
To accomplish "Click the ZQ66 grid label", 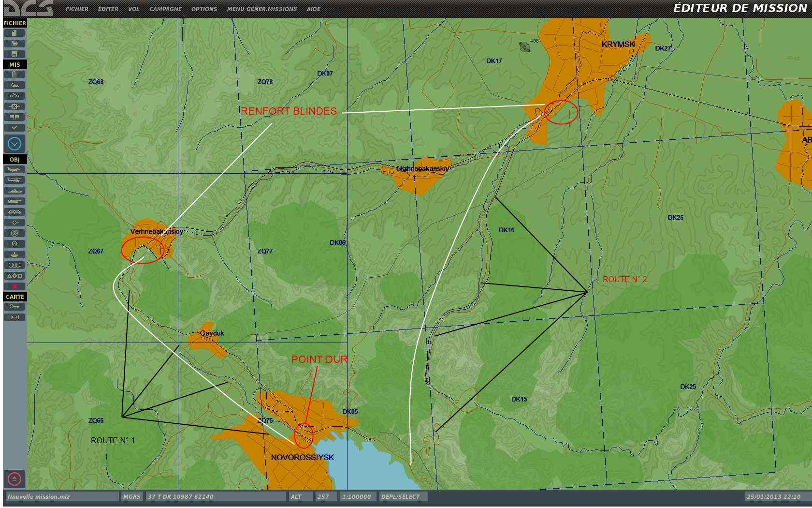I will 96,421.
